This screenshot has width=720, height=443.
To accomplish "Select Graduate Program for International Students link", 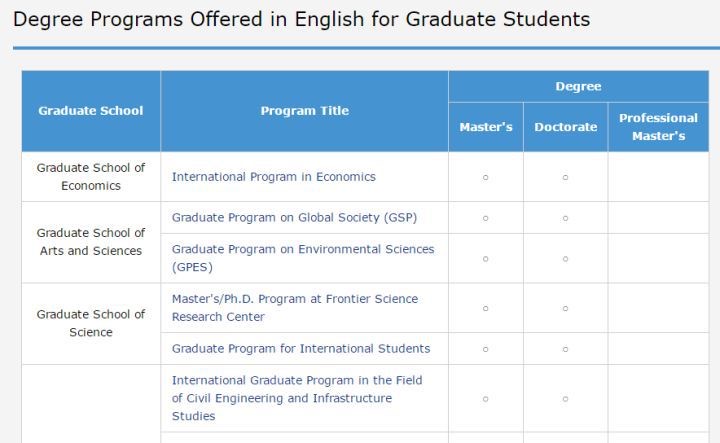I will tap(301, 349).
